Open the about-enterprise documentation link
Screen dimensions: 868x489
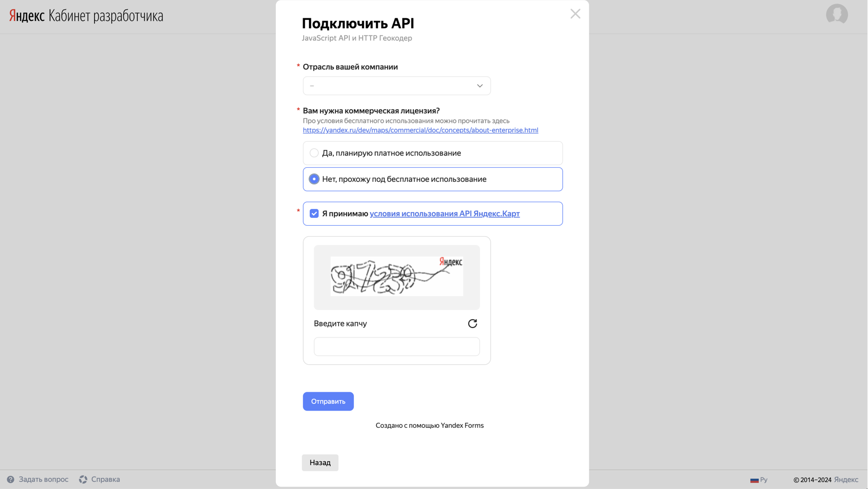(420, 130)
